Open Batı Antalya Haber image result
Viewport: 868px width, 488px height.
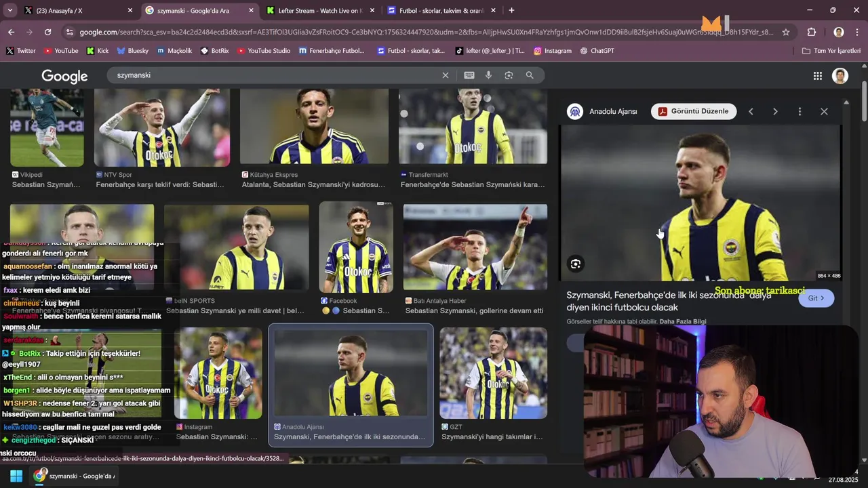click(475, 247)
